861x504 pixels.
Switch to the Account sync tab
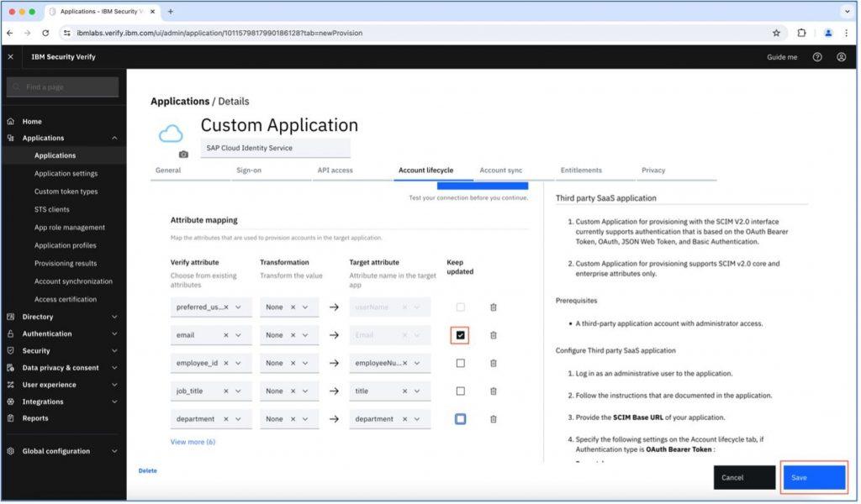click(x=502, y=171)
